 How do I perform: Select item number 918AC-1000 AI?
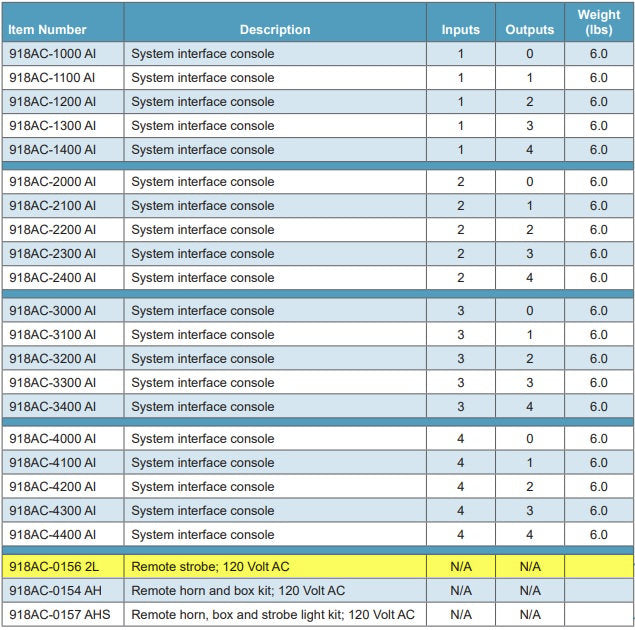point(53,54)
